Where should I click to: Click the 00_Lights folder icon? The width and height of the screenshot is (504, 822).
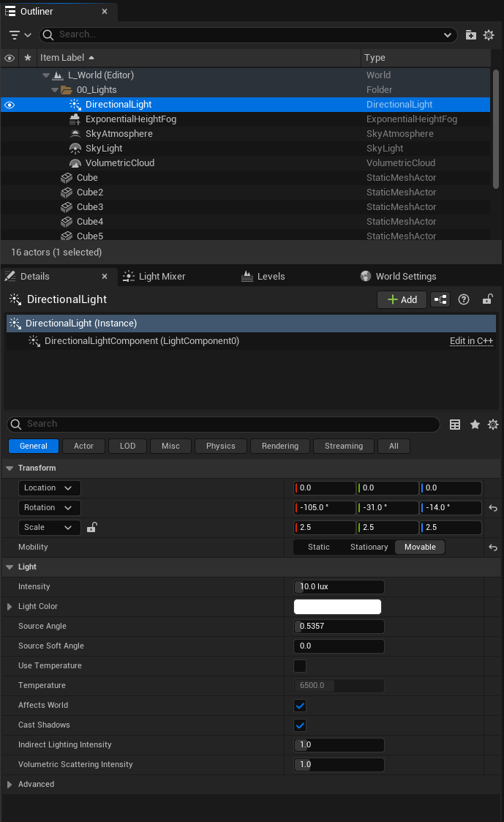[66, 89]
